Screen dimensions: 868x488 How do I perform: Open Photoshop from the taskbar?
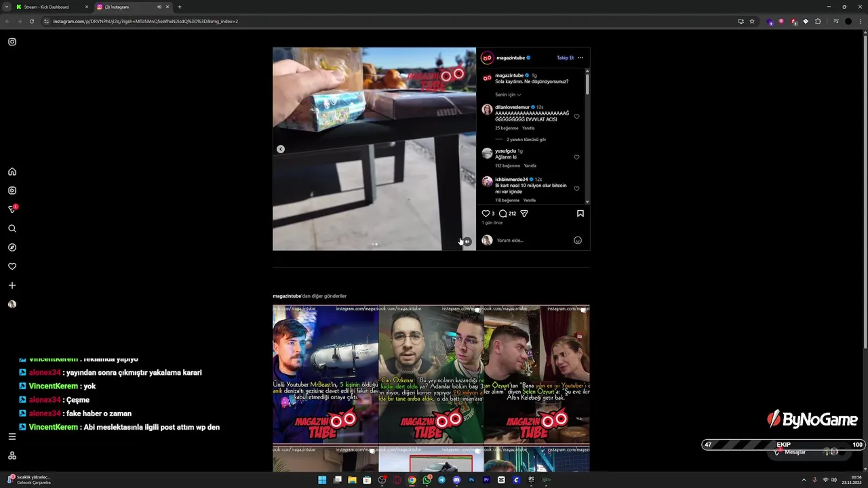point(471,480)
